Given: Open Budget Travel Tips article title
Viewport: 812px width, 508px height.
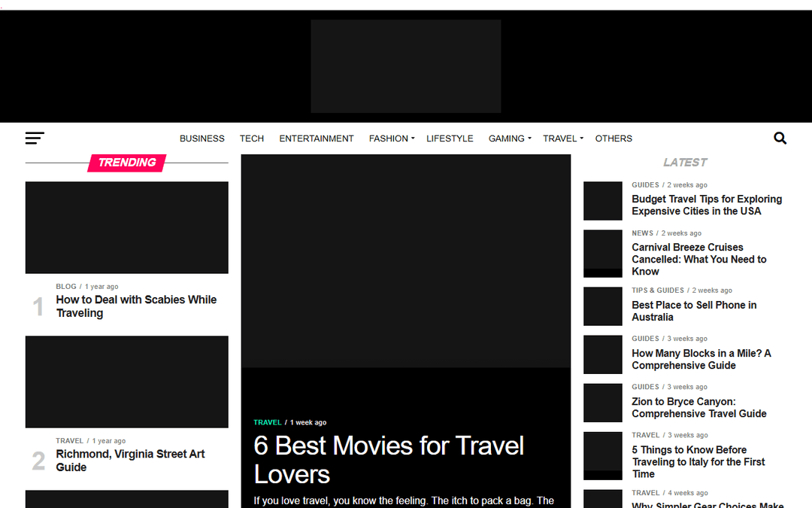Looking at the screenshot, I should pyautogui.click(x=706, y=205).
